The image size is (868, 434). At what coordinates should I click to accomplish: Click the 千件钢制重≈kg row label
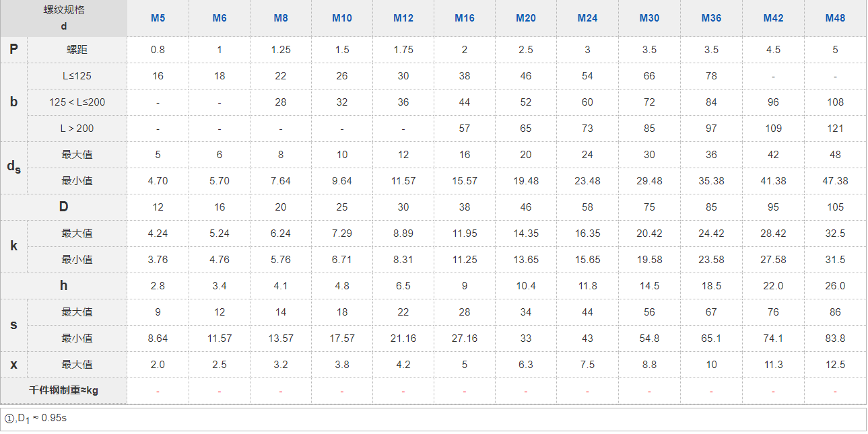point(64,390)
